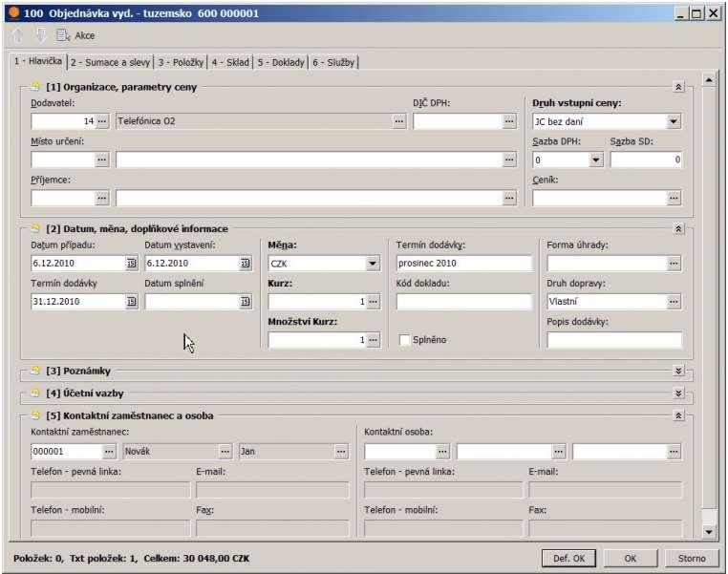Open calendar for Termín dodávky 31.12.2010
The width and height of the screenshot is (728, 574).
[132, 302]
